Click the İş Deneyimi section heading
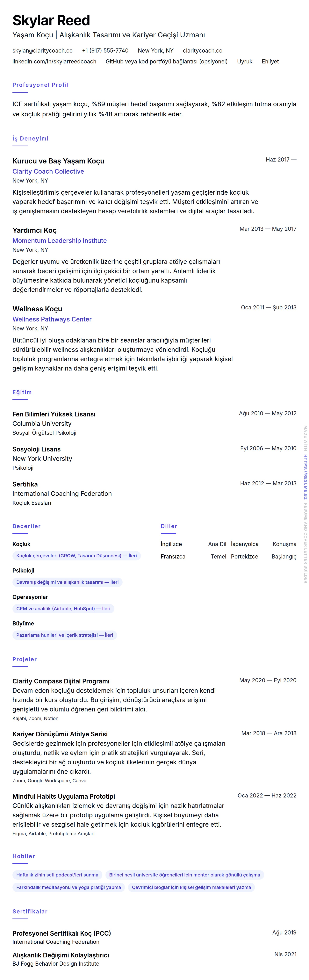This screenshot has height=980, width=309. click(30, 139)
